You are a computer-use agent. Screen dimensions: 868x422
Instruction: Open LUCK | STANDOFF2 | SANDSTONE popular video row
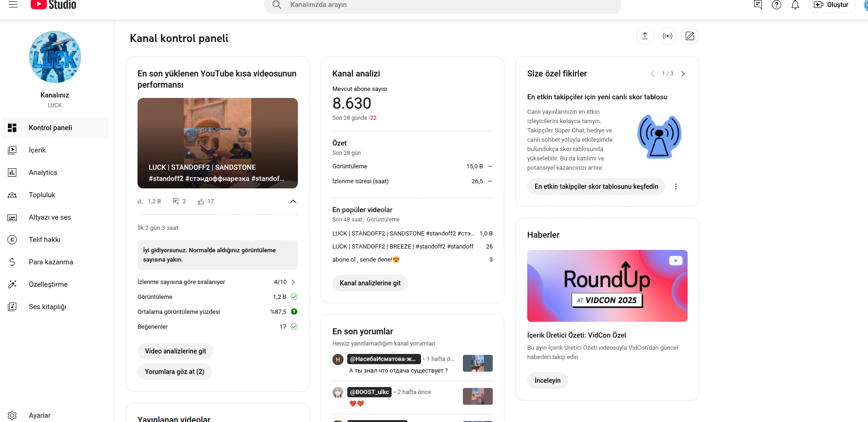tap(413, 234)
